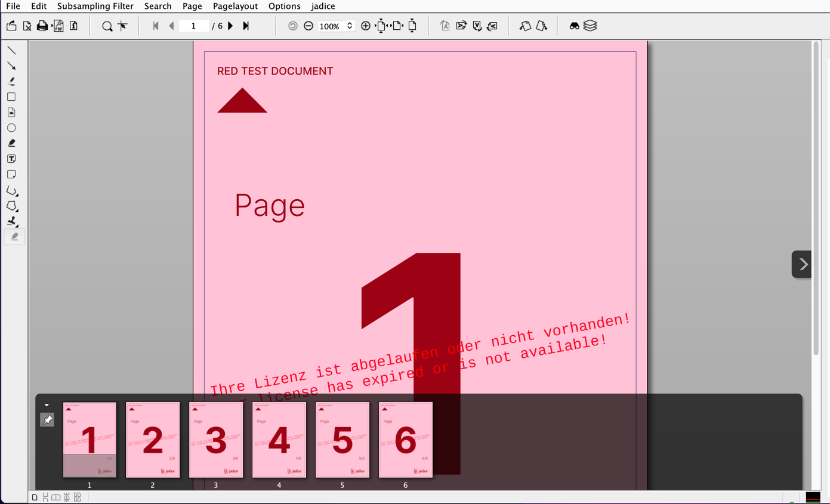Open the Pagelayout menu
The height and width of the screenshot is (504, 830).
click(x=236, y=6)
